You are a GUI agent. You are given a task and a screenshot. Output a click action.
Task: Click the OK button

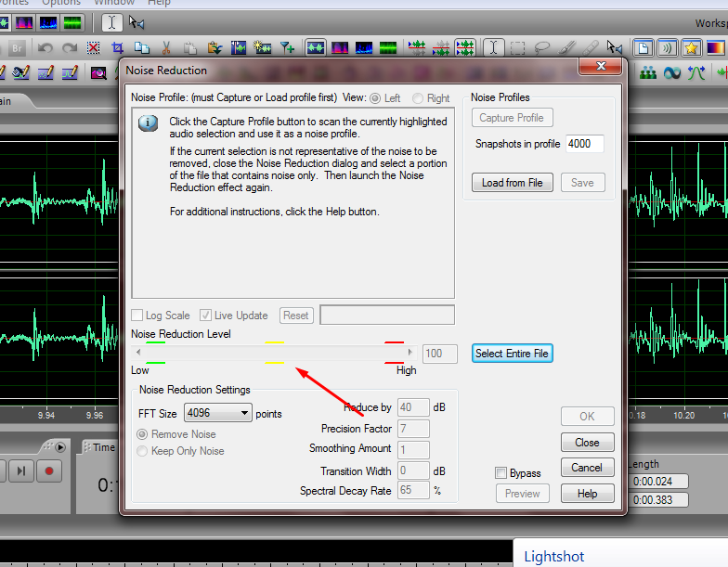tap(587, 417)
